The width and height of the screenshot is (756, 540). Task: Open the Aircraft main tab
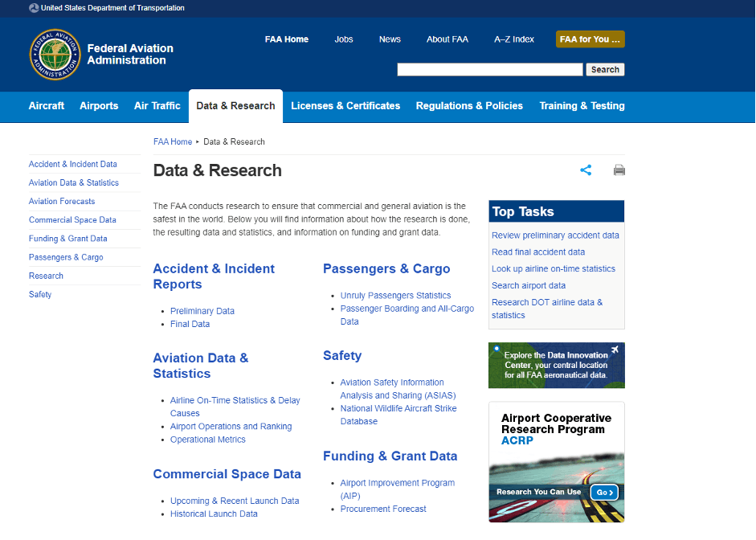coord(47,105)
